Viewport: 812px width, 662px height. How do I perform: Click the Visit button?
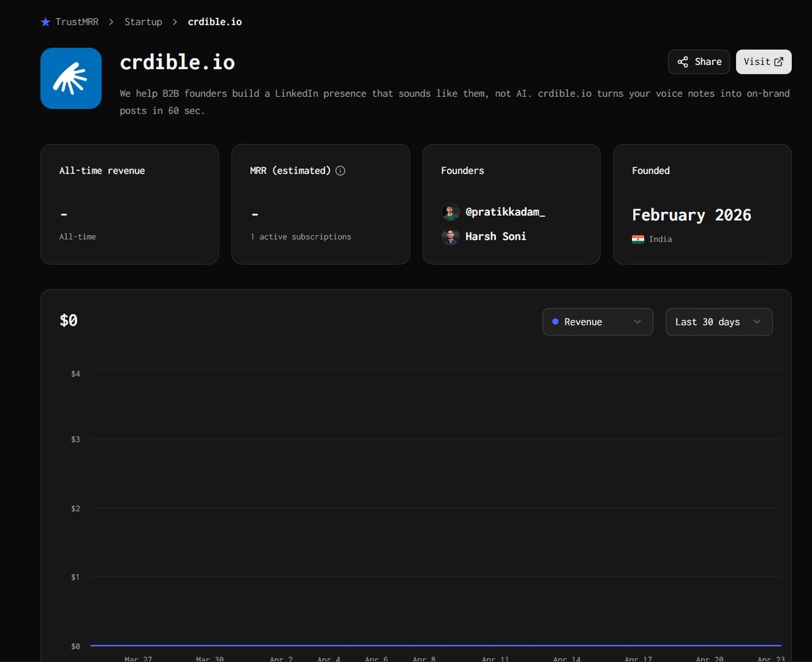[x=763, y=62]
